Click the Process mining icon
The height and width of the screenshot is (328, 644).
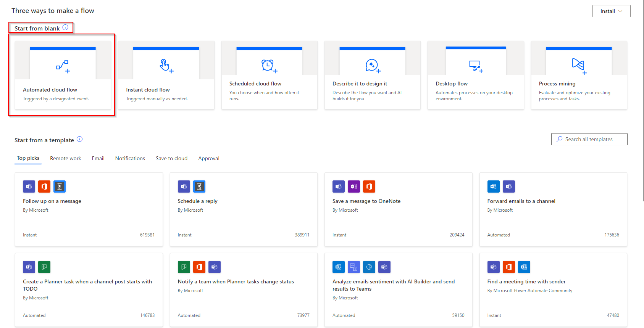pos(579,66)
